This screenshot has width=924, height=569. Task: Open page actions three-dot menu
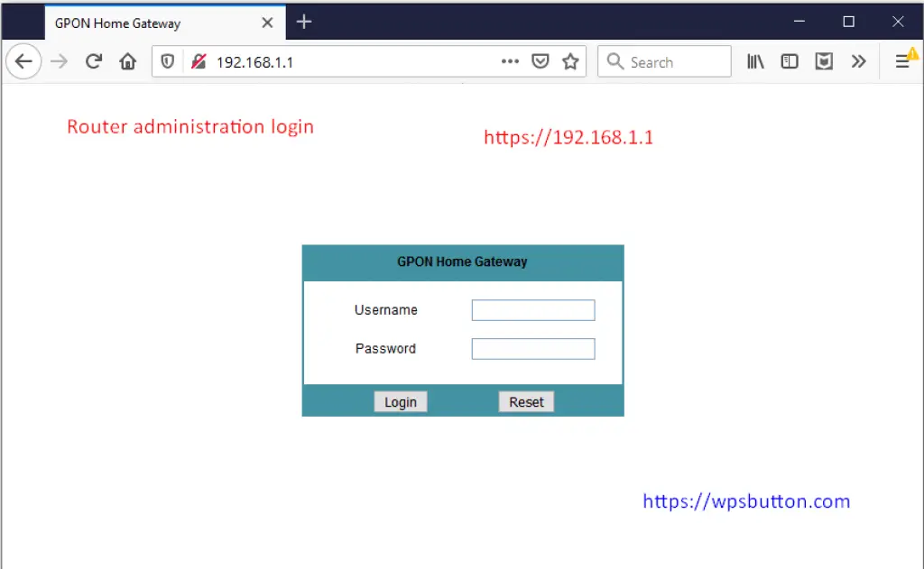(510, 62)
